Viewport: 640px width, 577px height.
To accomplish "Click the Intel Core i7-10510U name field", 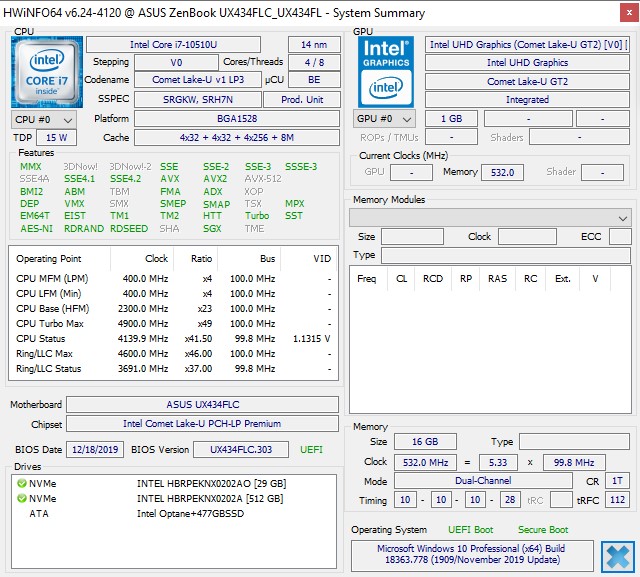I will [x=173, y=44].
